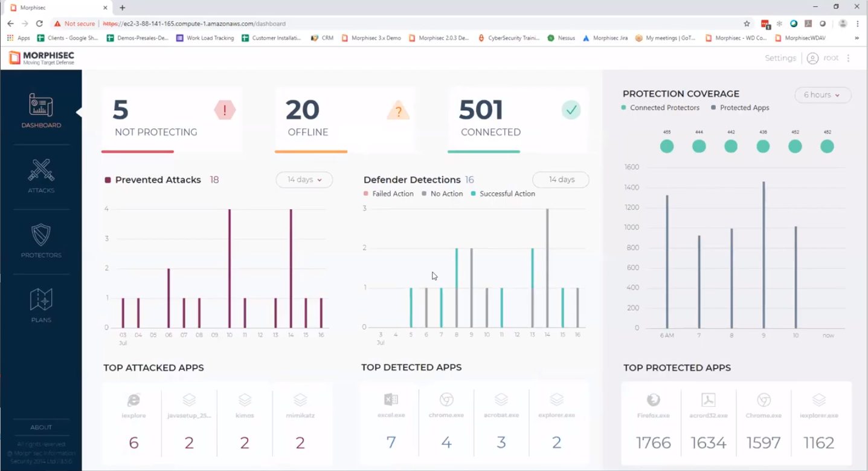
Task: Open Defender Detections 14 days selector
Action: 561,180
